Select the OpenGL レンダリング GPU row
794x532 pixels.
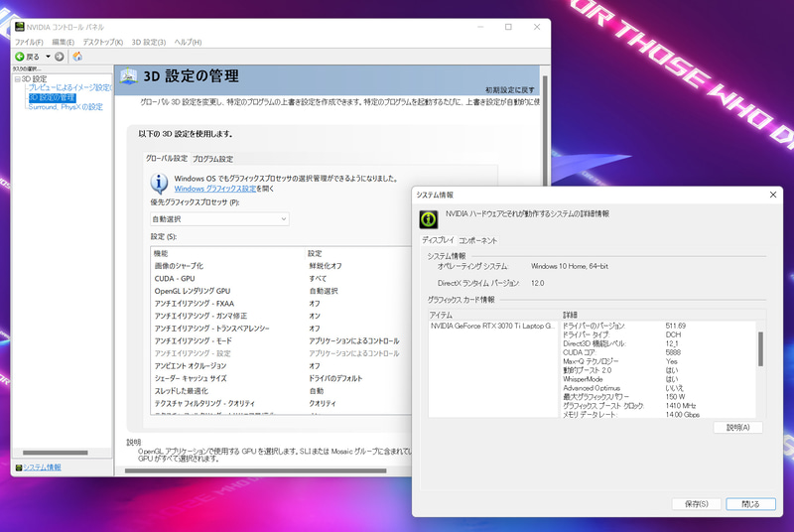pos(281,291)
